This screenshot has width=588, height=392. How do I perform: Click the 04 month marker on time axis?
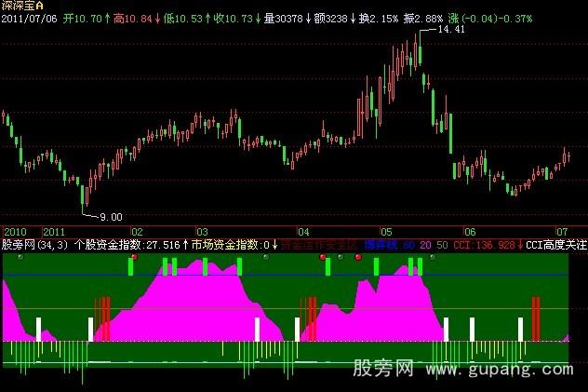tap(302, 230)
